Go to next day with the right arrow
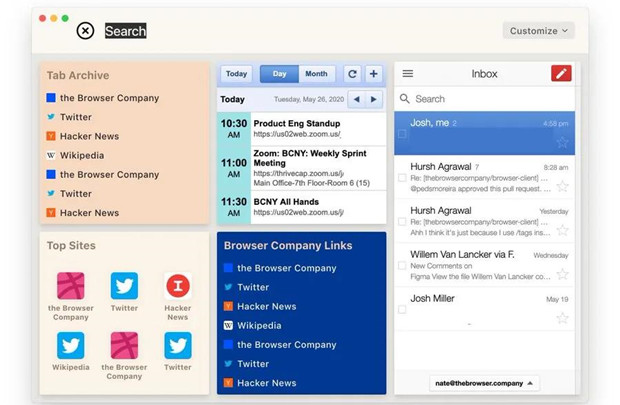The width and height of the screenshot is (620, 405). (x=374, y=99)
